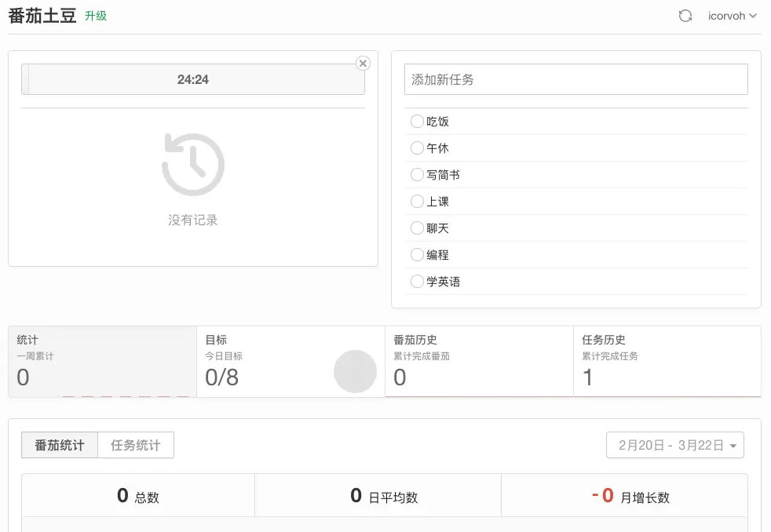Mark 编程 task as done
The height and width of the screenshot is (532, 771).
point(417,254)
